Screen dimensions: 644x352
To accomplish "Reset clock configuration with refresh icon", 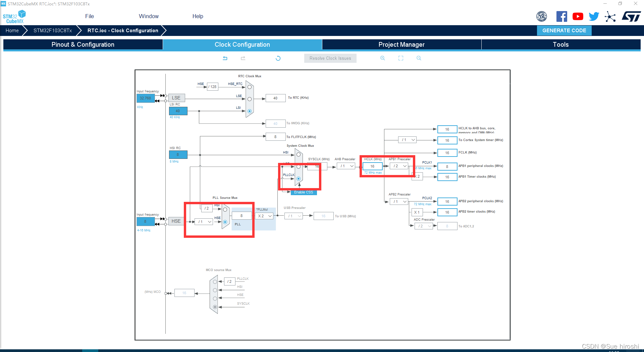I will pos(278,58).
